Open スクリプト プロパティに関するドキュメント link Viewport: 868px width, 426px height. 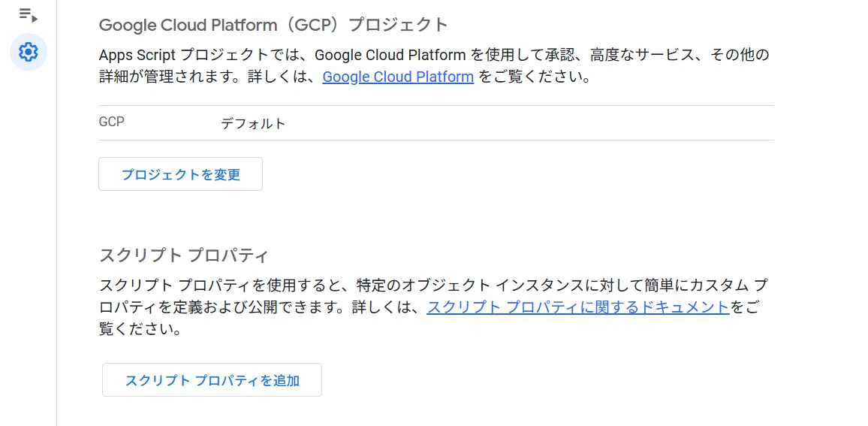click(578, 307)
